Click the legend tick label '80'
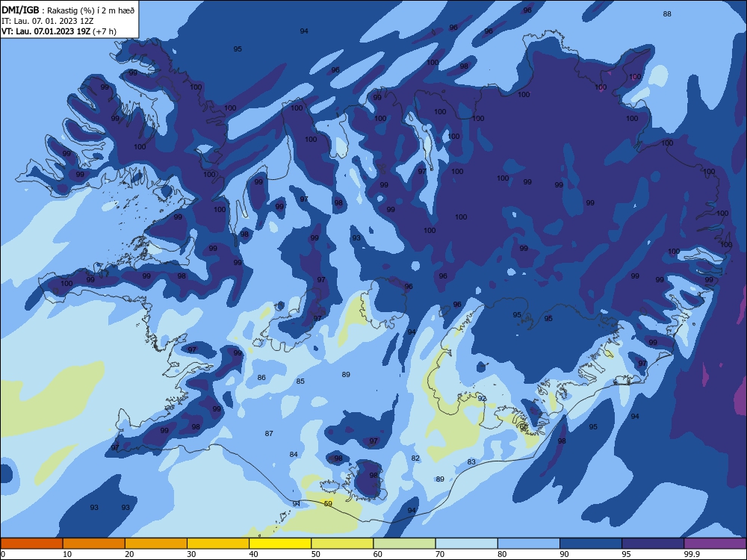Viewport: 747px width, 560px height. pyautogui.click(x=502, y=554)
